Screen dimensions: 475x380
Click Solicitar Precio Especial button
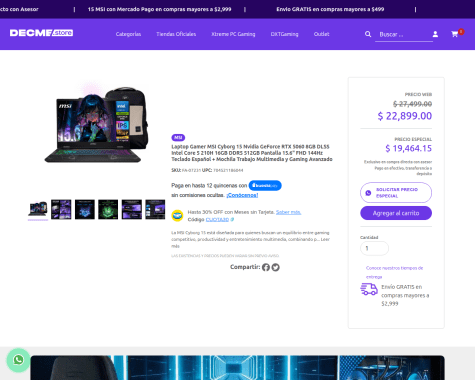396,193
